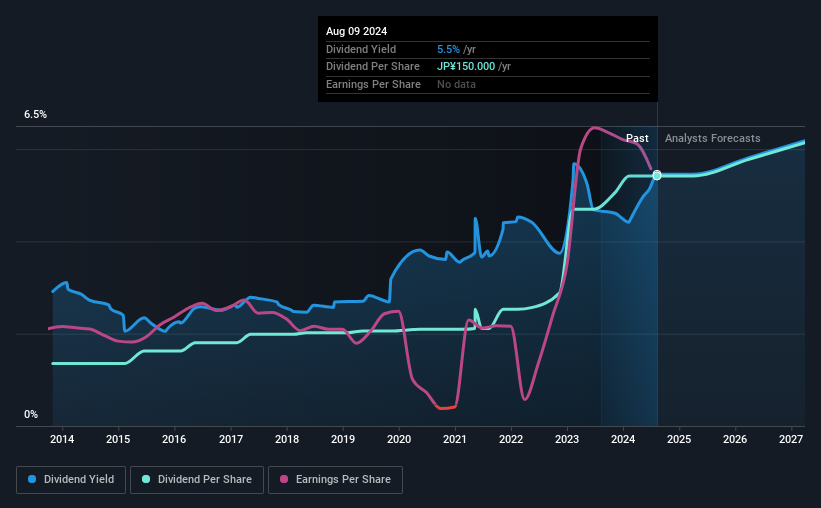Click the 2024 x-axis label
The width and height of the screenshot is (821, 508).
(623, 439)
